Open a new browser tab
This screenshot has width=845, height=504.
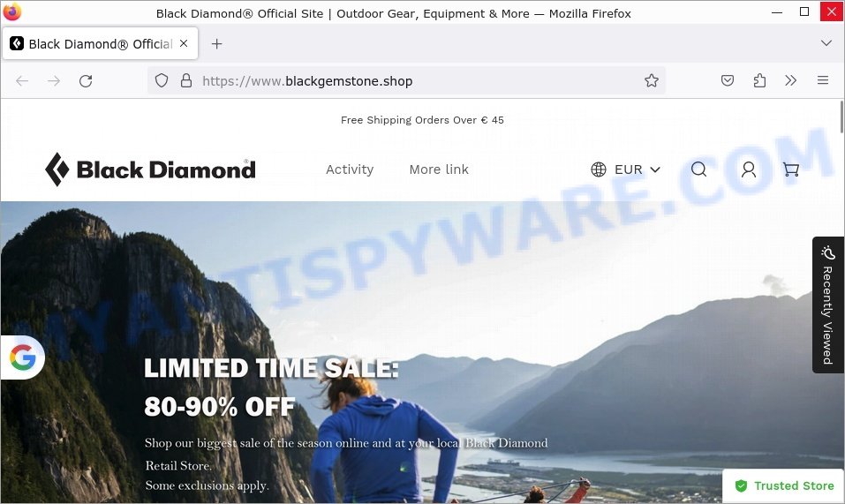click(216, 43)
